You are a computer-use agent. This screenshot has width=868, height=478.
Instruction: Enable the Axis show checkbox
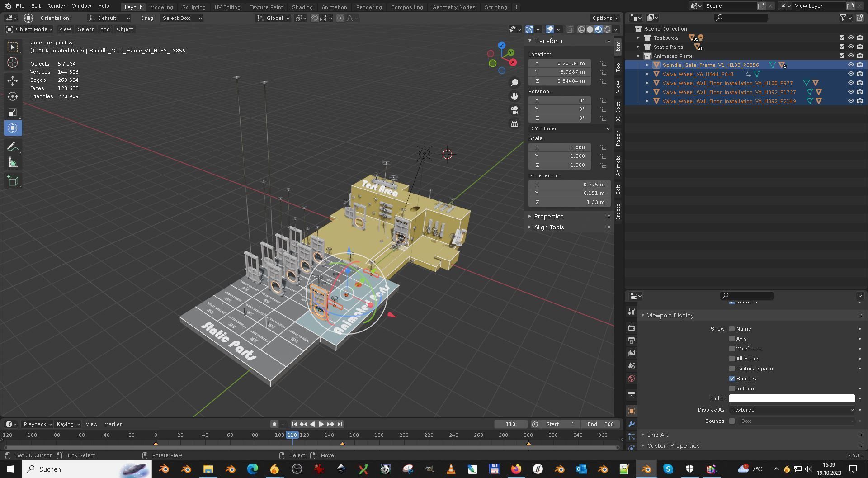pos(732,339)
